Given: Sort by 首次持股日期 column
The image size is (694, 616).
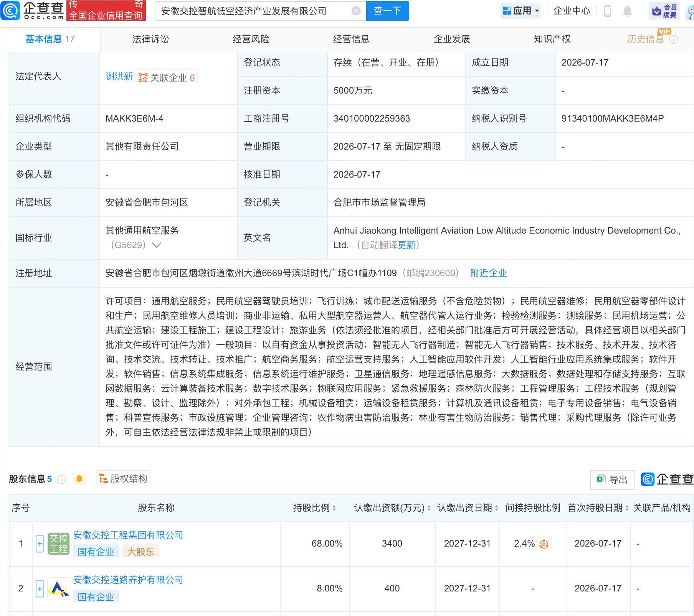Looking at the screenshot, I should click(627, 508).
